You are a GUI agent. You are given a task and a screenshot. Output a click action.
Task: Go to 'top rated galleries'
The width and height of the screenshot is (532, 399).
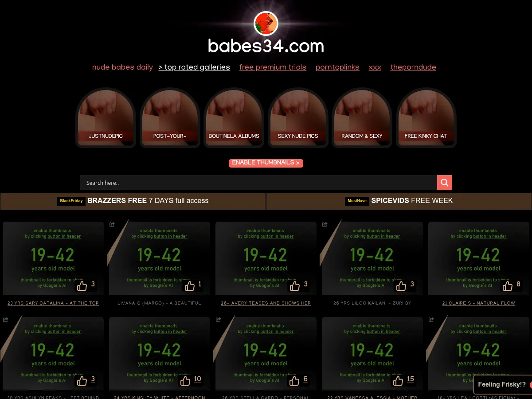[194, 67]
